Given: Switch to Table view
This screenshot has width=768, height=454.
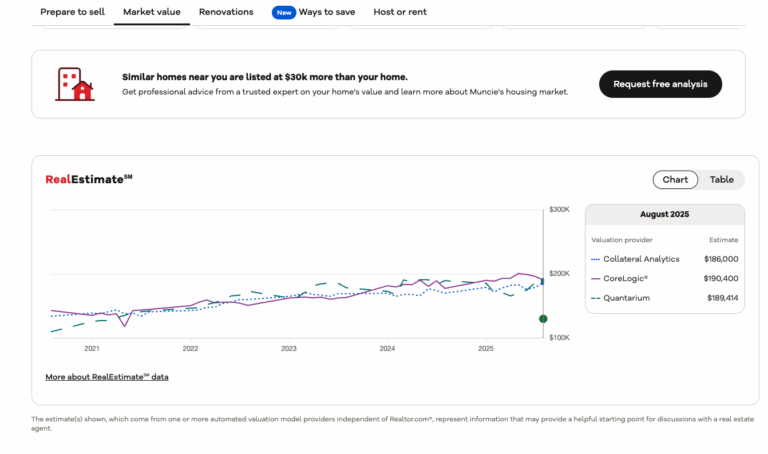Looking at the screenshot, I should coord(721,180).
